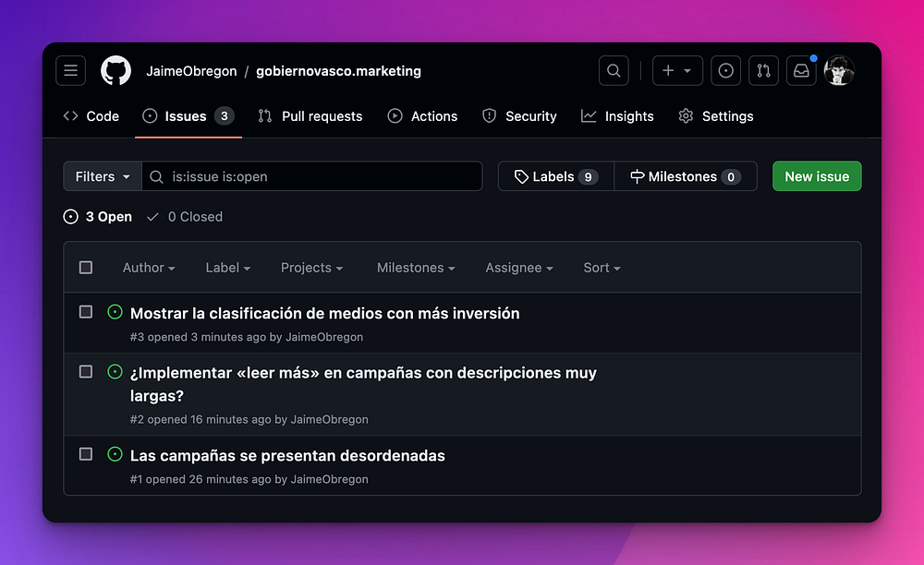Switch to the Security tab
This screenshot has width=924, height=565.
click(519, 116)
